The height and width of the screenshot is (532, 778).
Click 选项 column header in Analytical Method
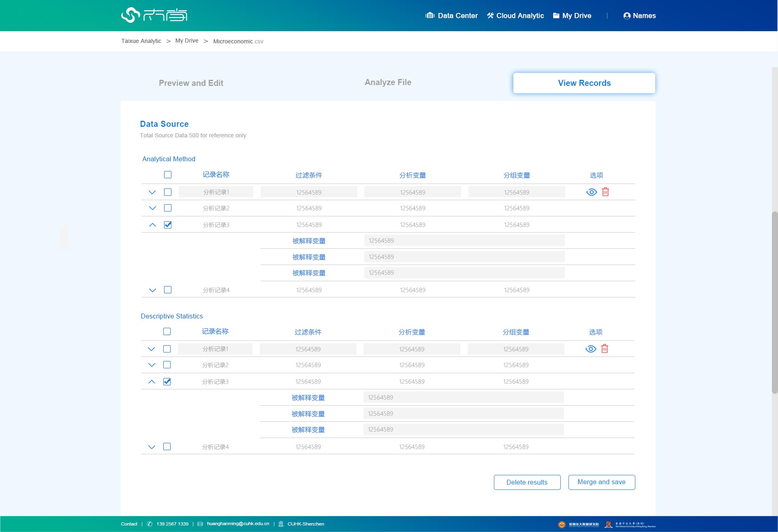tap(596, 175)
